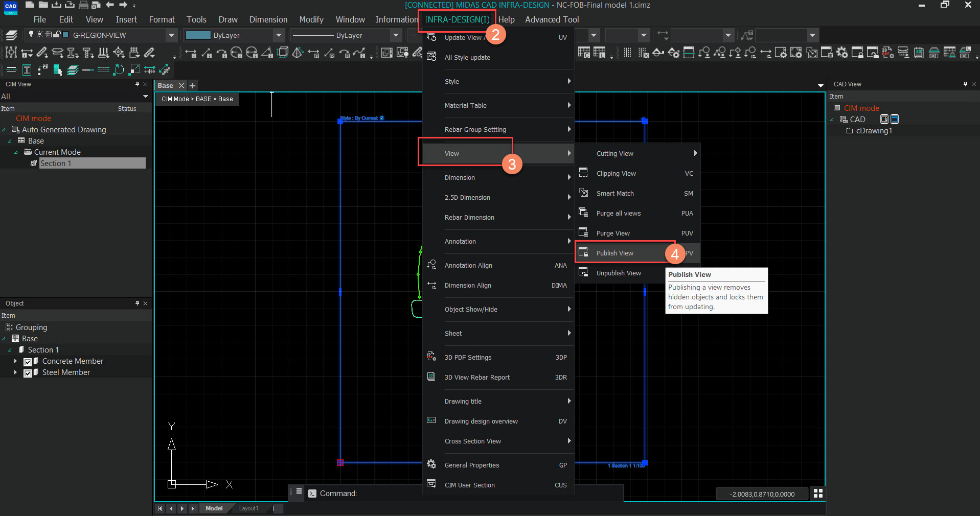Collapse the CAD node in CAD View
This screenshot has height=516, width=980.
[832, 120]
